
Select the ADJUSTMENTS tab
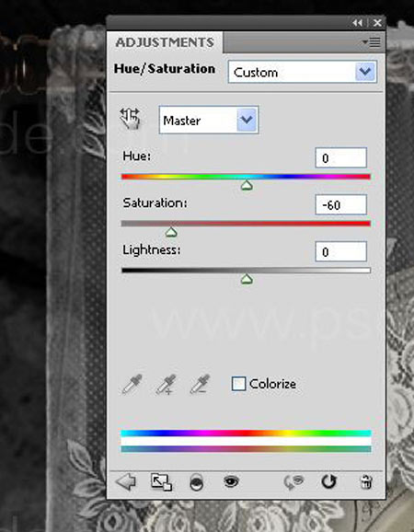[x=165, y=42]
